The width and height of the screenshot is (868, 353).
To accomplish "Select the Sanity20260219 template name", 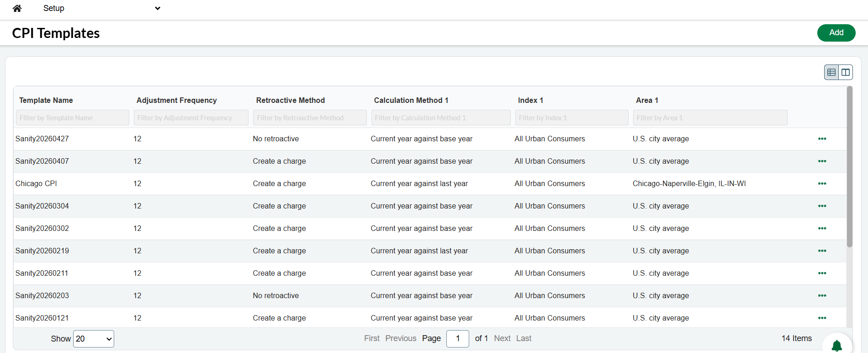I will (42, 251).
